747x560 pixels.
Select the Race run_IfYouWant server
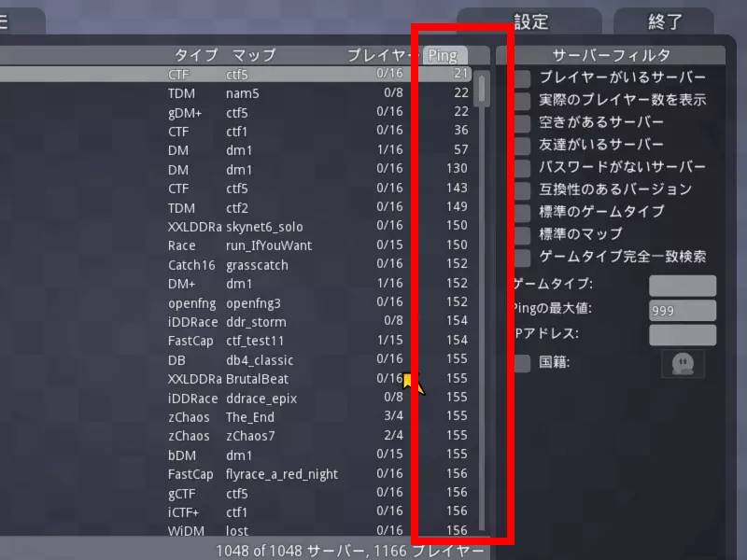pos(236,245)
